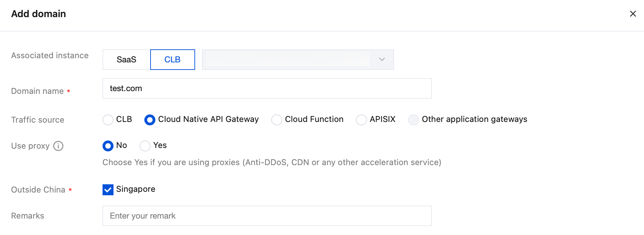The width and height of the screenshot is (644, 235).
Task: Select Cloud Function traffic source
Action: tap(277, 120)
